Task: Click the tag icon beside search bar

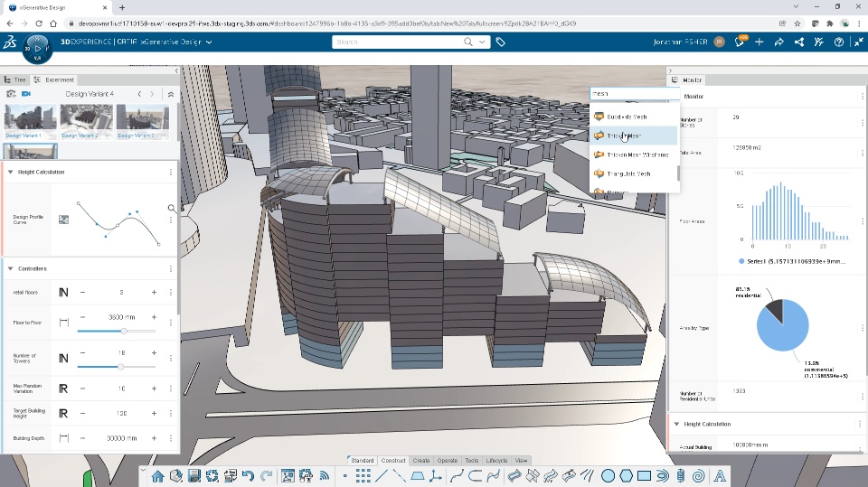Action: (500, 42)
